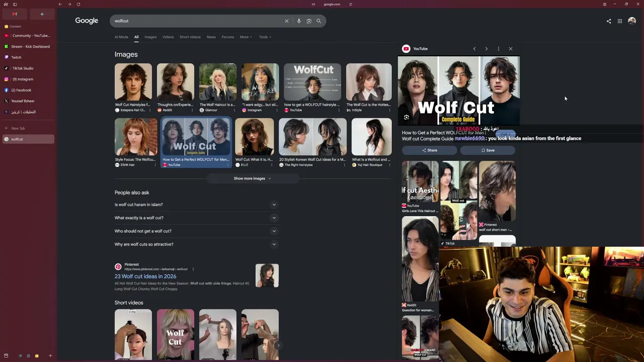Open the Pinterest result thumbnail image
This screenshot has height=362, width=644.
pos(267,276)
